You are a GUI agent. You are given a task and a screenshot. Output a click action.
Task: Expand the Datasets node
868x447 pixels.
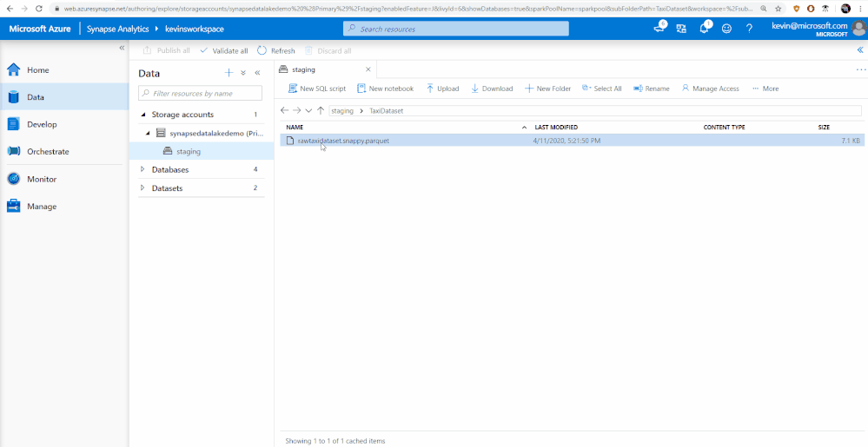coord(142,188)
